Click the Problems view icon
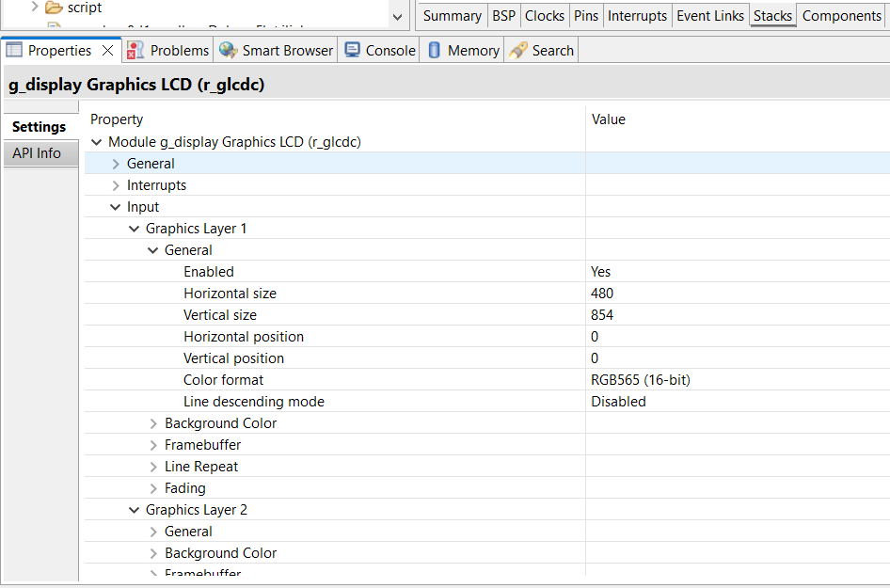 click(136, 51)
